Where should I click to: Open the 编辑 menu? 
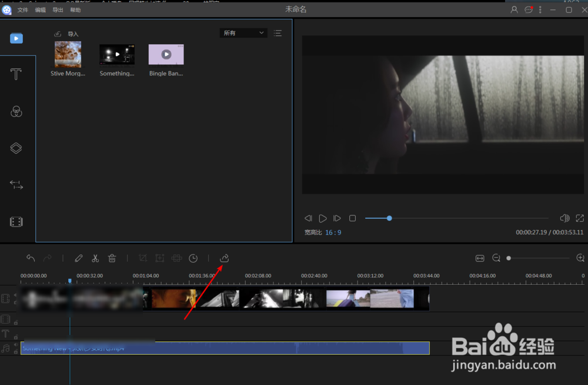40,10
